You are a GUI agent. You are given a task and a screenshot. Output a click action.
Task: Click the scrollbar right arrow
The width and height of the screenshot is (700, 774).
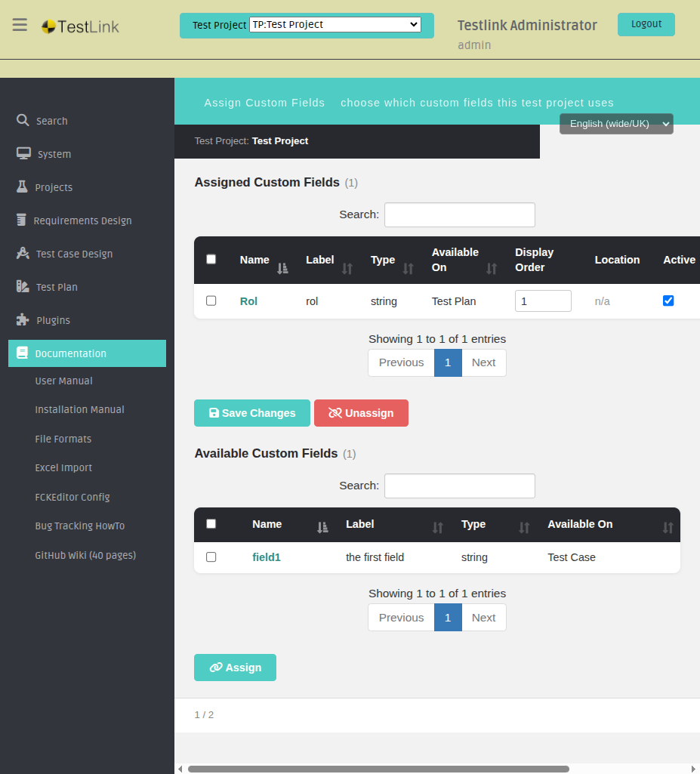693,769
